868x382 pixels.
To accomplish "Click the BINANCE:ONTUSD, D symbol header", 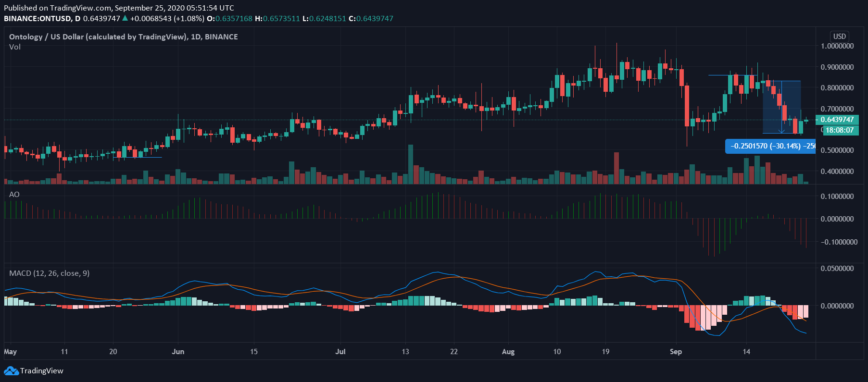I will (42, 19).
